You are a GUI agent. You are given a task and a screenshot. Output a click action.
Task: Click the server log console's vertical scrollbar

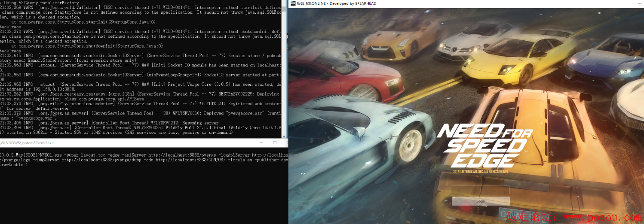(285, 69)
